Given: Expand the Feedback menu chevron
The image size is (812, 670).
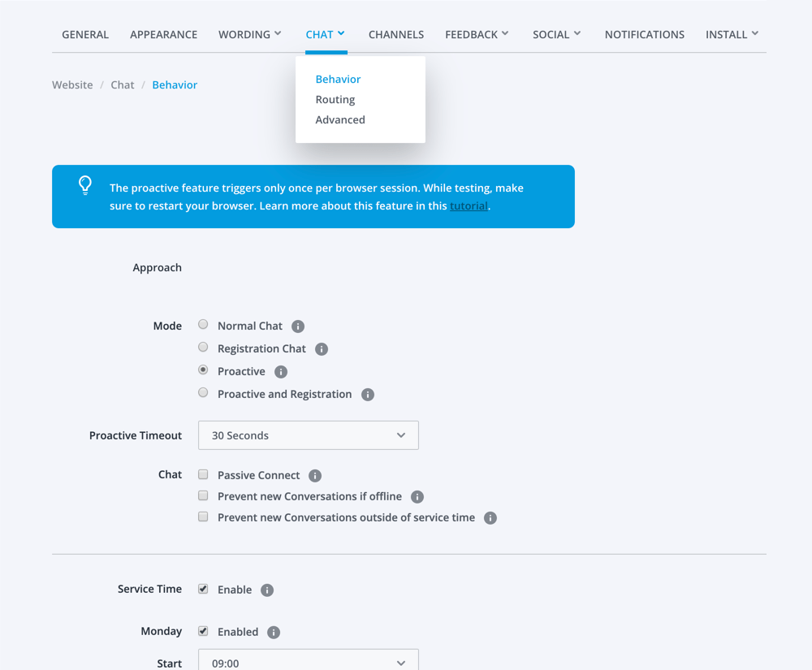Looking at the screenshot, I should pyautogui.click(x=505, y=33).
